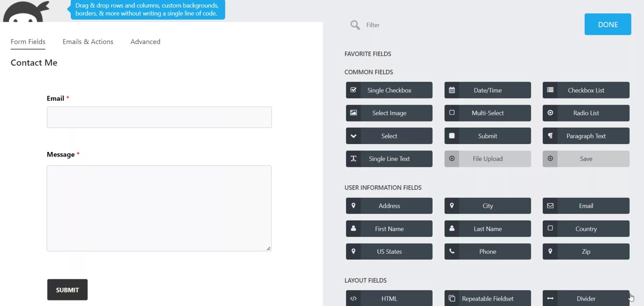Add a Checkbox List field
Viewport: 644px width, 306px height.
(586, 90)
